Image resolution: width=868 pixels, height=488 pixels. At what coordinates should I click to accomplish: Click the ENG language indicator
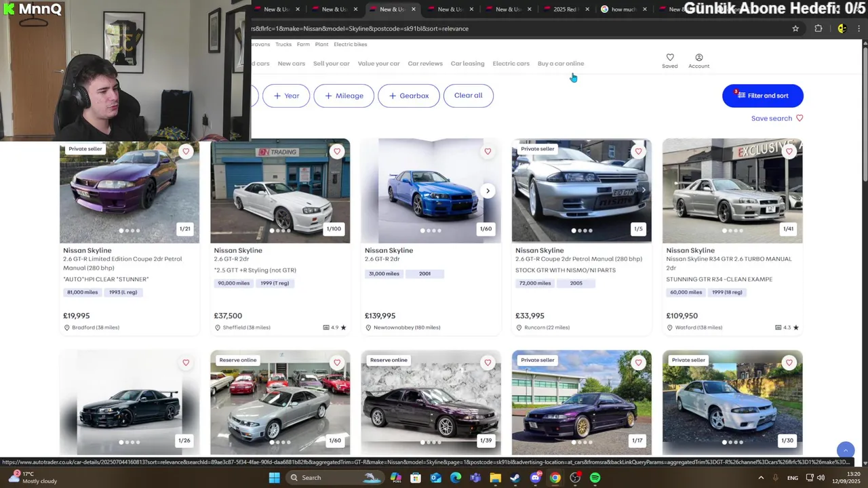point(792,478)
